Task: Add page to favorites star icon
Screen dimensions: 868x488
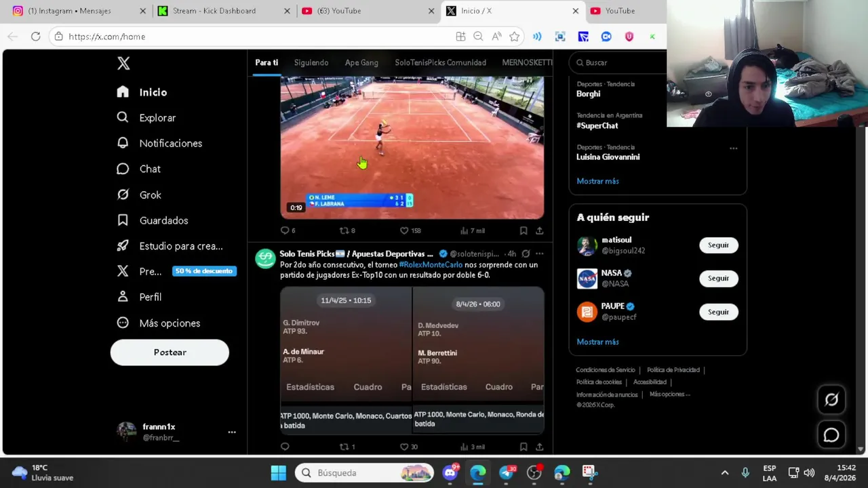Action: tap(515, 37)
